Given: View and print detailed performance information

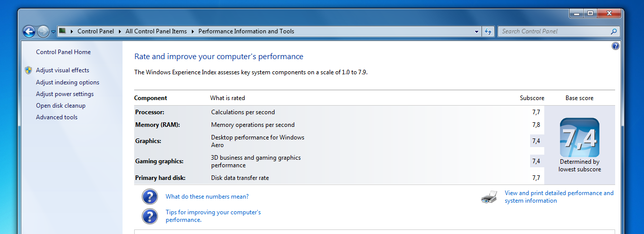Looking at the screenshot, I should point(559,197).
